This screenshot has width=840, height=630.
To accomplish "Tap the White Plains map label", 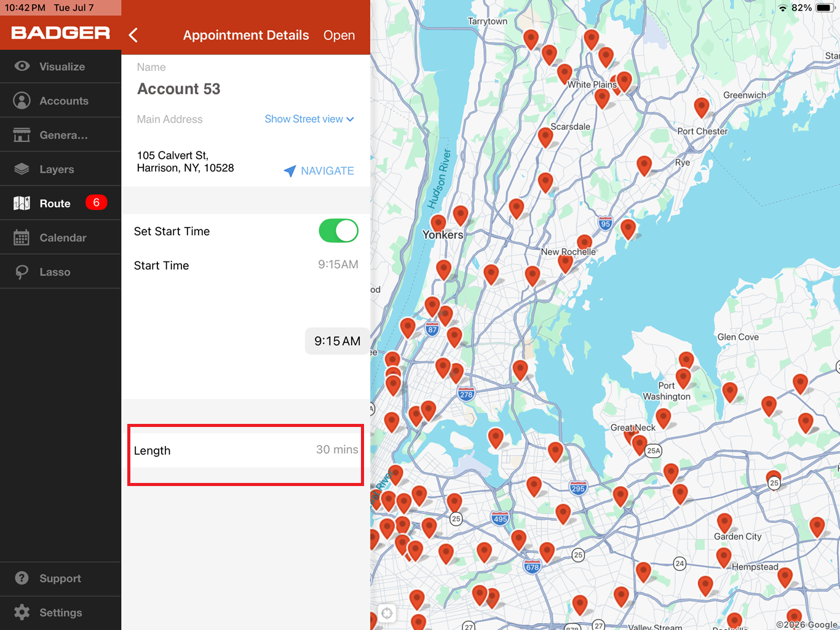I will coord(592,84).
